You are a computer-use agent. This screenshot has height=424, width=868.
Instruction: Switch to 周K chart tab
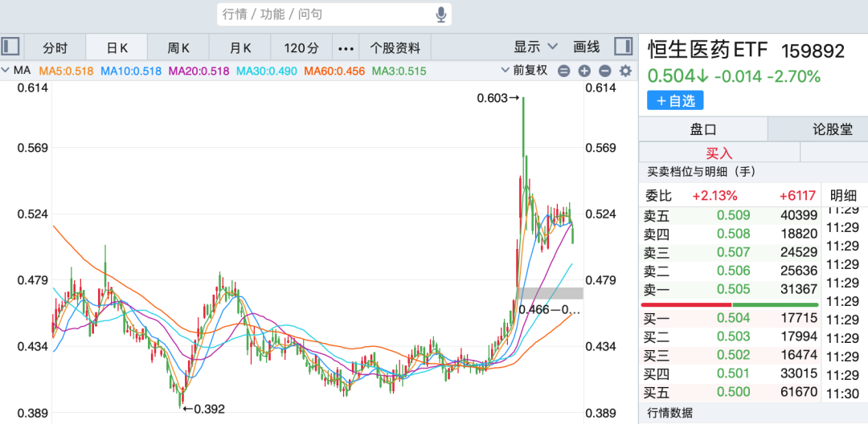point(178,48)
